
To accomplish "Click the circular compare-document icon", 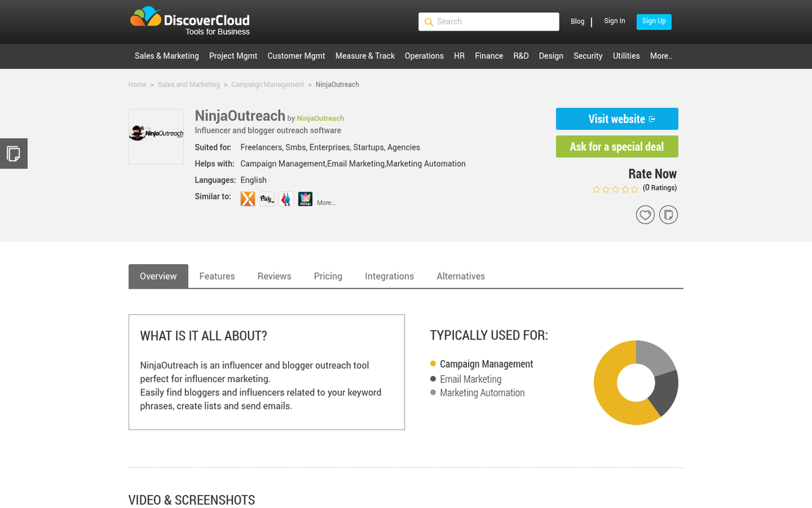I will click(x=668, y=214).
